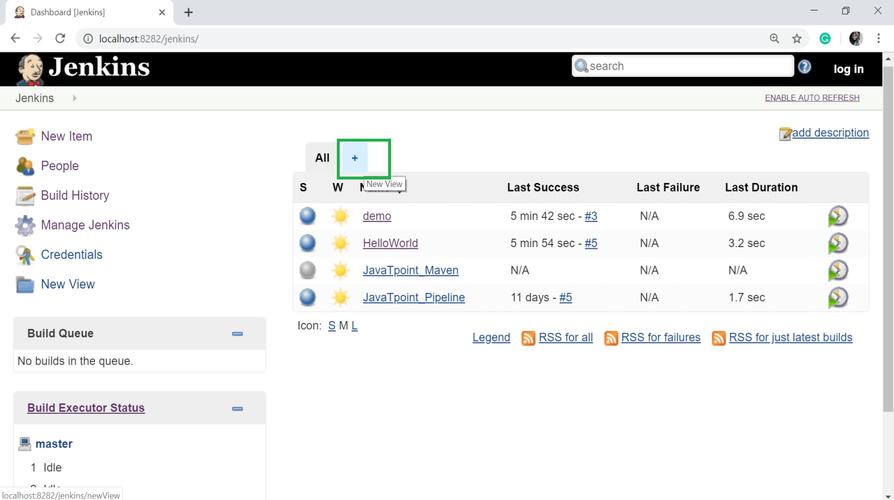This screenshot has height=500, width=894.
Task: Click sunny weather icon for JavaTpoint_Pipeline
Action: 340,297
